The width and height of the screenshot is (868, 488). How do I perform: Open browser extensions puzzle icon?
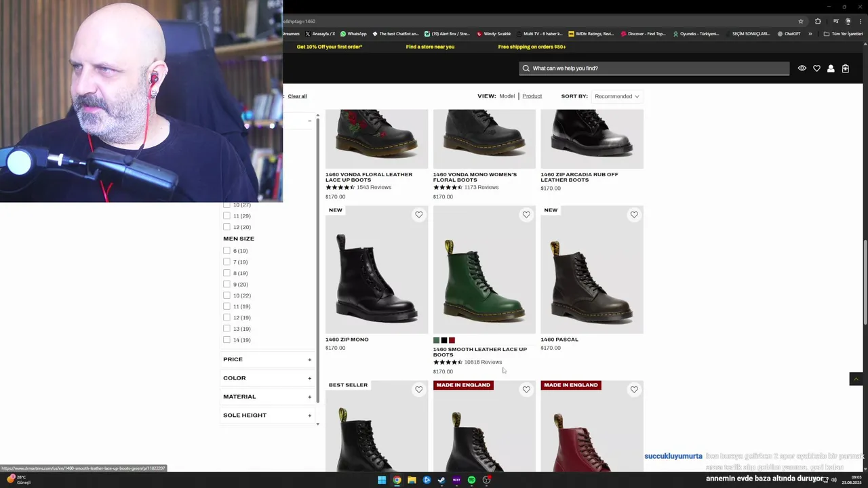coord(818,22)
